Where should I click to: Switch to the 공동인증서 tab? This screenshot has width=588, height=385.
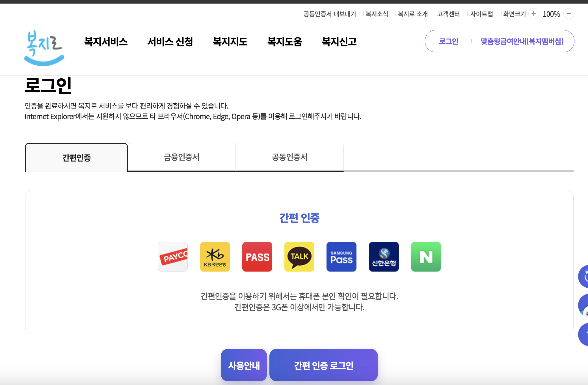(289, 157)
